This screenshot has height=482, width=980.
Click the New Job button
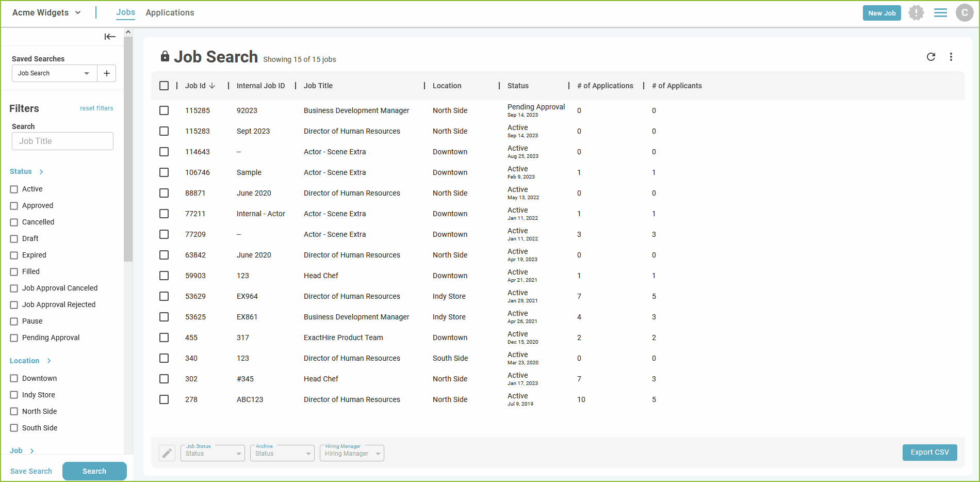(x=882, y=13)
